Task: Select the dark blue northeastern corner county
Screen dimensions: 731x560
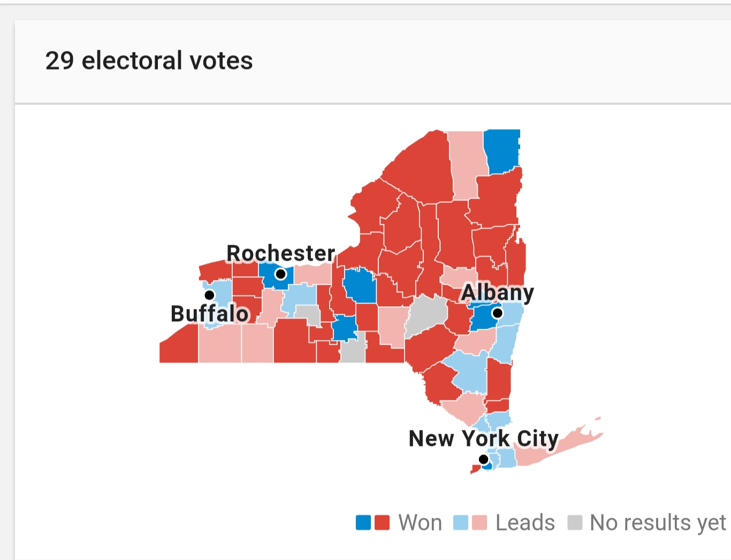Action: click(501, 151)
